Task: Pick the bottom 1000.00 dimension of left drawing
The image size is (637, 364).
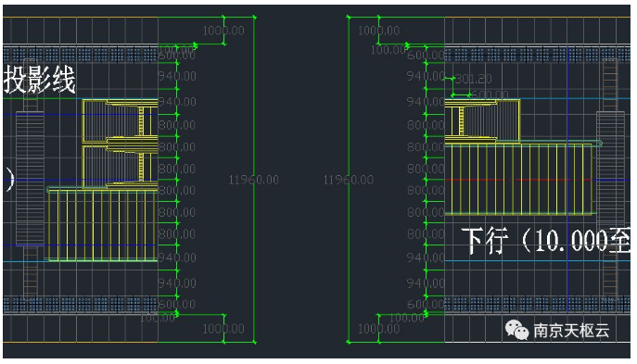Action: [223, 329]
